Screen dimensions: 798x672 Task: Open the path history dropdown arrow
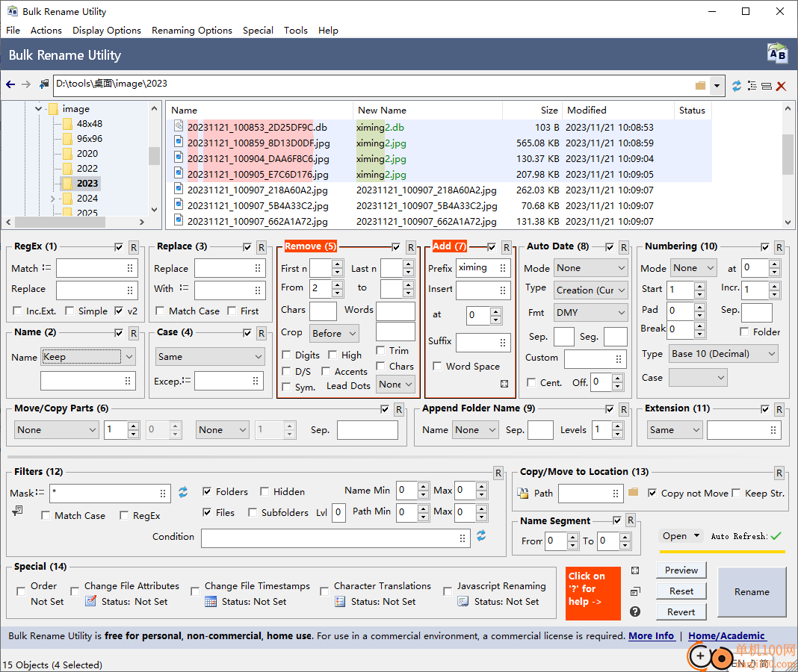(x=717, y=85)
